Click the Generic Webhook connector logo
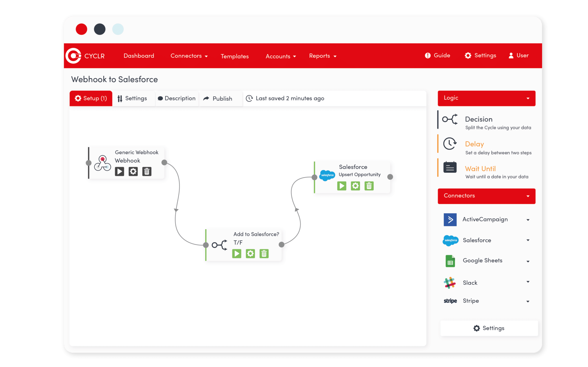This screenshot has height=367, width=588. (x=102, y=163)
